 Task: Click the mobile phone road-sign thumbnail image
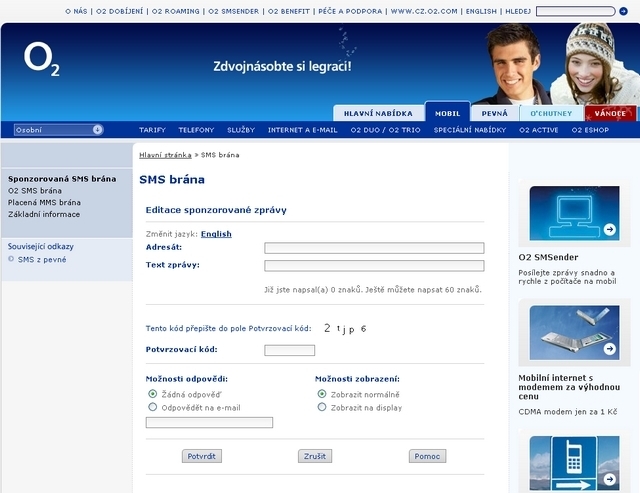[574, 463]
